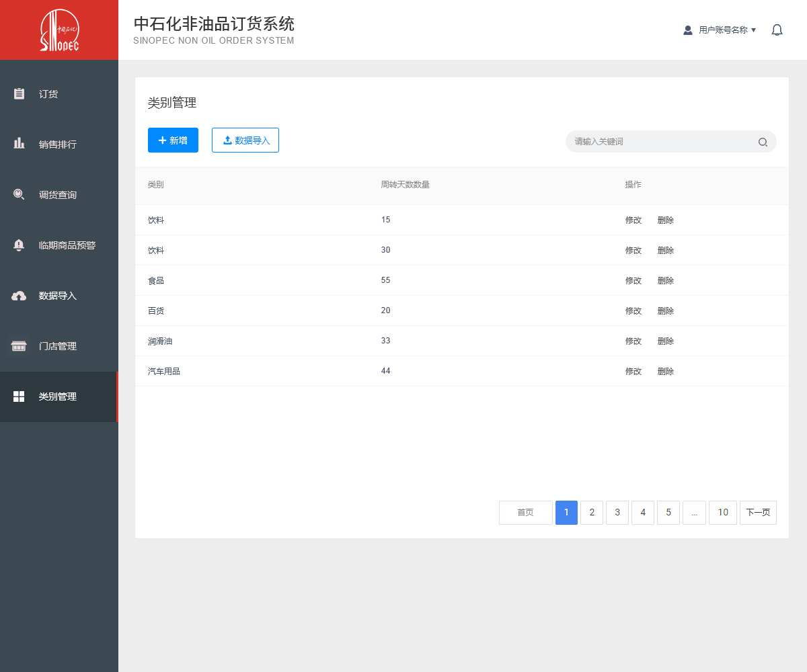Click the blue 新增 button
Image resolution: width=807 pixels, height=672 pixels.
[173, 140]
